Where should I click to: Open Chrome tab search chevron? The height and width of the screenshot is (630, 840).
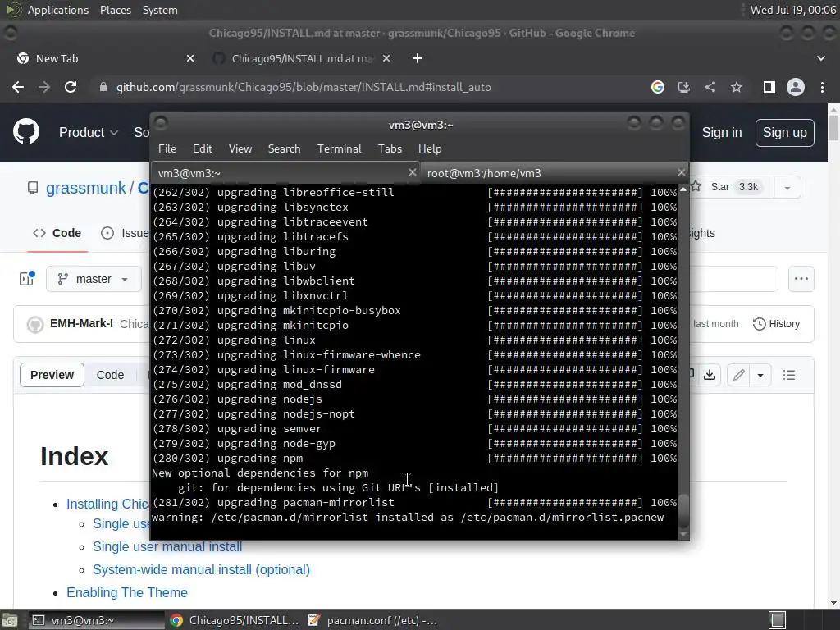coord(820,58)
